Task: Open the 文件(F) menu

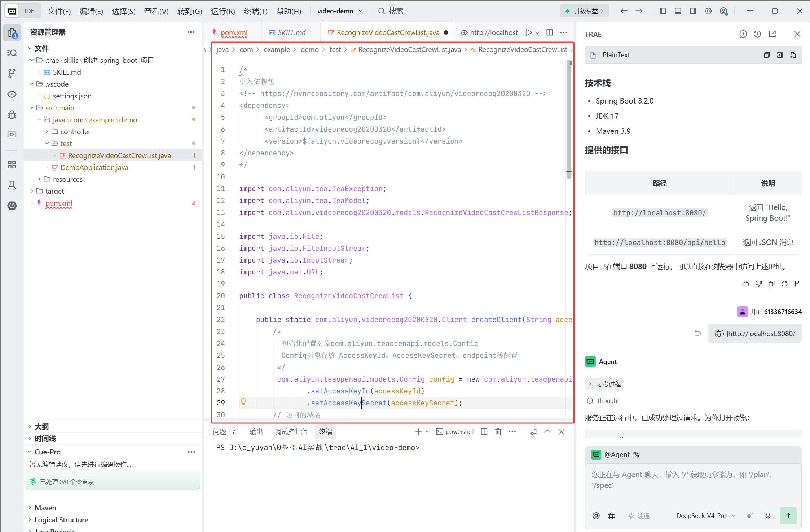Action: point(59,11)
